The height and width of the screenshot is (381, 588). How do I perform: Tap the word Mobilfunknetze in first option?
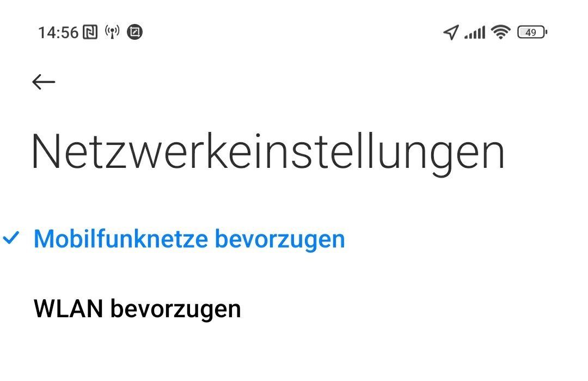121,239
